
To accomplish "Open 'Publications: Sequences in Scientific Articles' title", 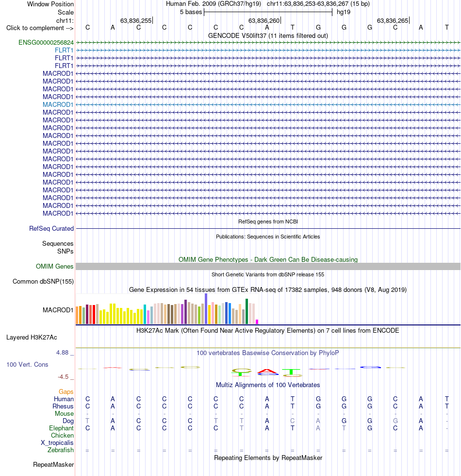I will (x=268, y=237).
